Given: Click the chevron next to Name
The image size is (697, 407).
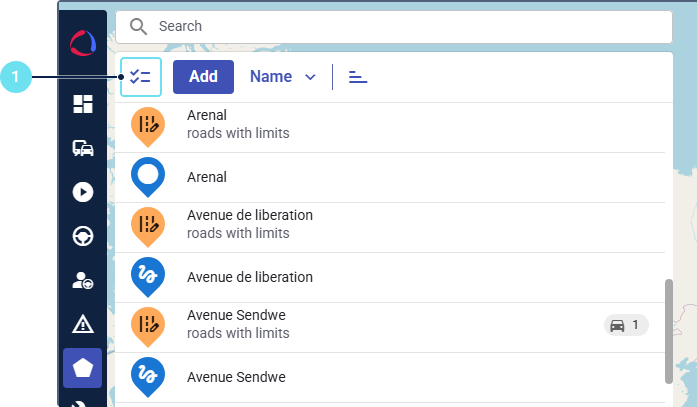Looking at the screenshot, I should coord(310,77).
